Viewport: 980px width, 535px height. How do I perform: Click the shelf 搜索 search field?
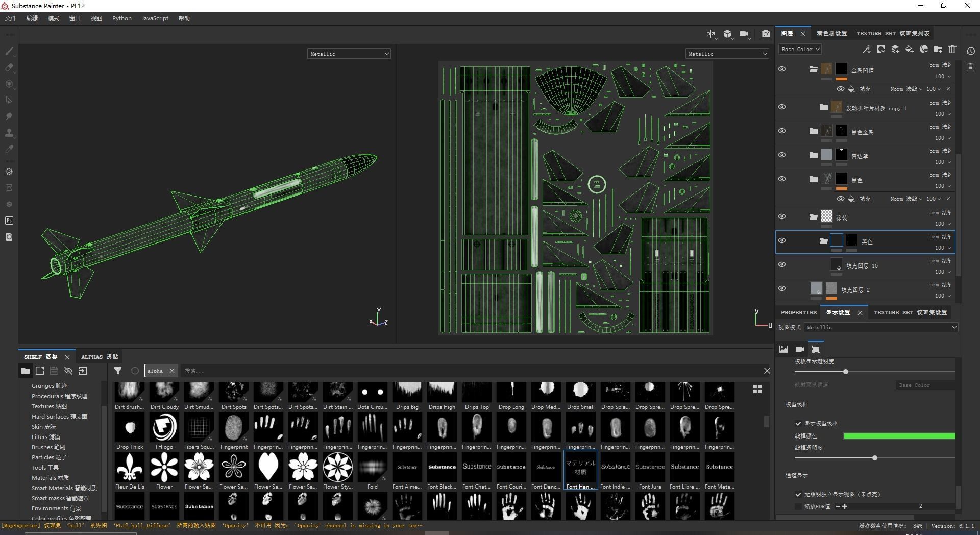pos(472,371)
